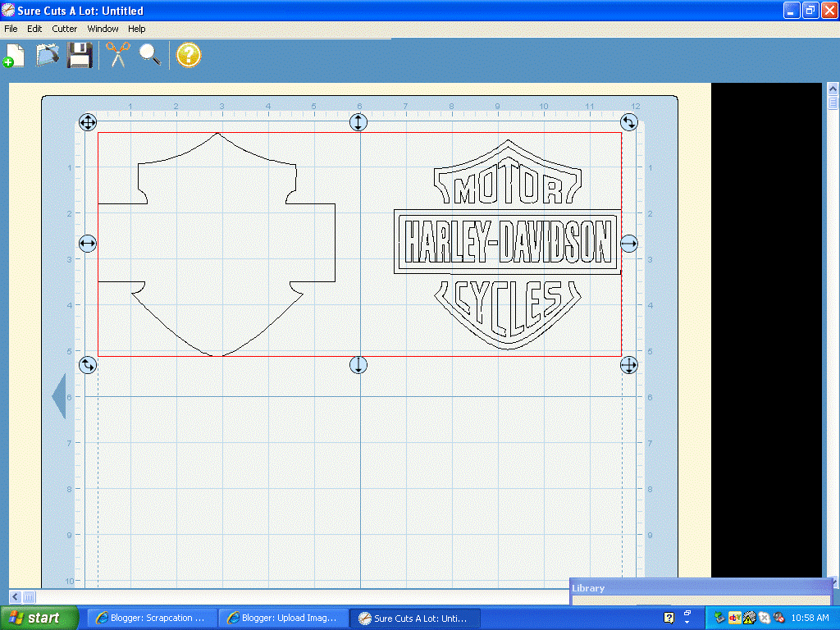This screenshot has height=630, width=840.
Task: Click the New Document toolbar icon
Action: [14, 55]
